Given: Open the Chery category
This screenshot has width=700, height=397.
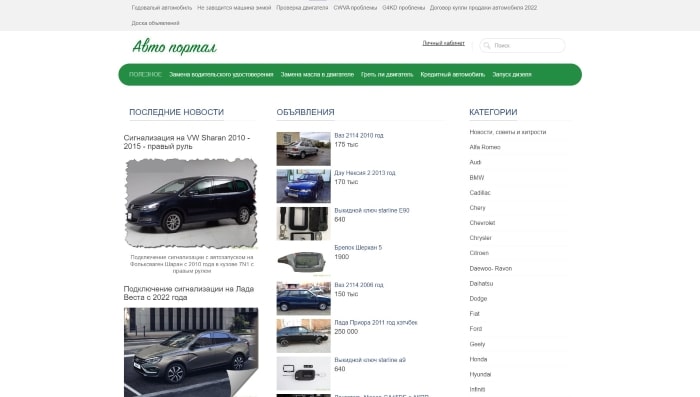Looking at the screenshot, I should [x=477, y=208].
